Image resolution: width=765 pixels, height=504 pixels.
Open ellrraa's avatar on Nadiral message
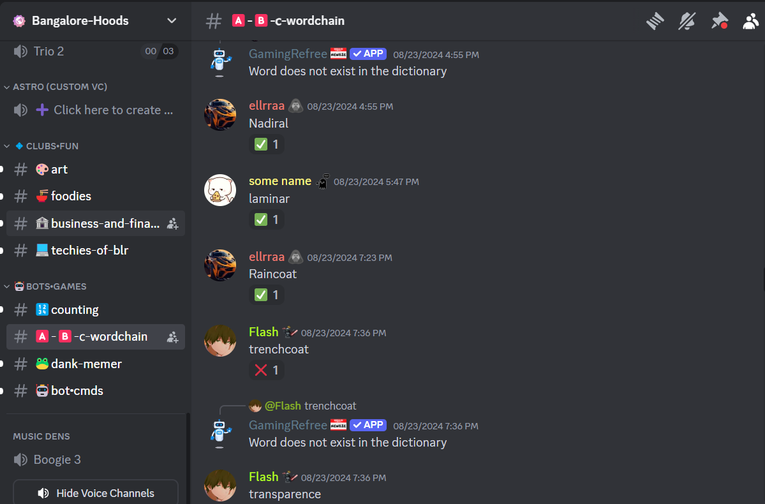coord(220,115)
